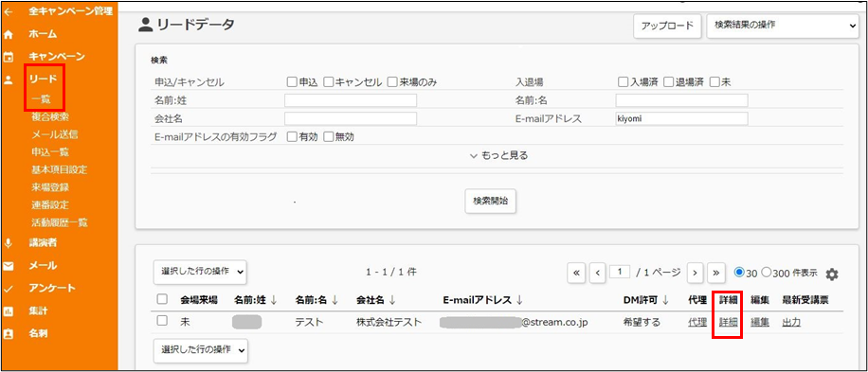Open upper 選択した行の操作 dropdown
This screenshot has width=868, height=372.
point(200,272)
